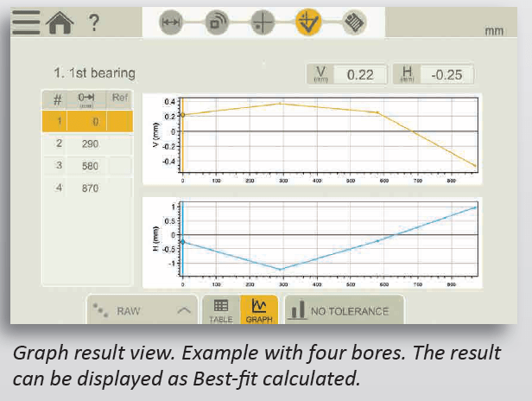The width and height of the screenshot is (532, 401).
Task: Click the NO TOLERANCE button
Action: click(341, 310)
